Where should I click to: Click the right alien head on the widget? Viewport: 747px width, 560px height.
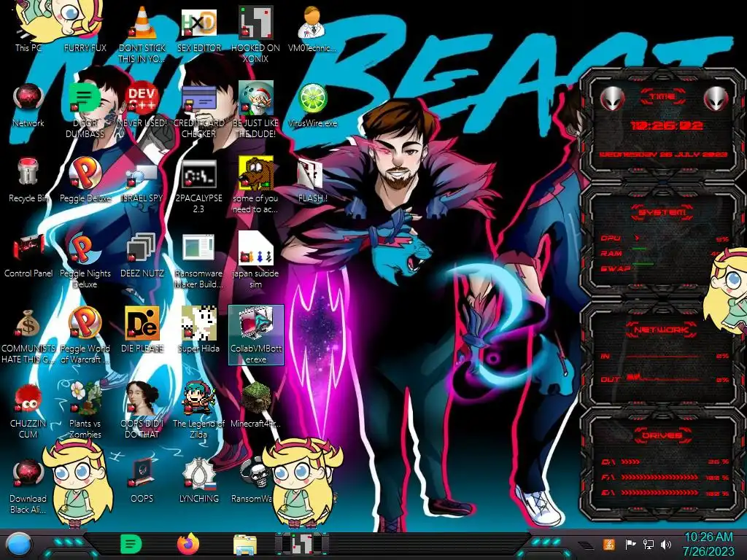tap(716, 99)
